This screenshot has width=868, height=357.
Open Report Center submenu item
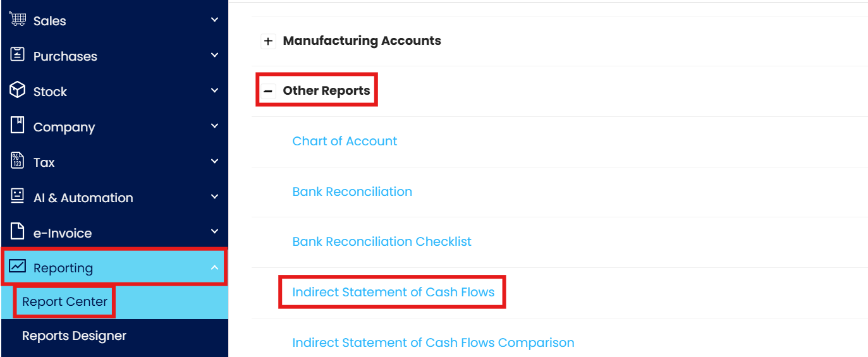point(64,302)
